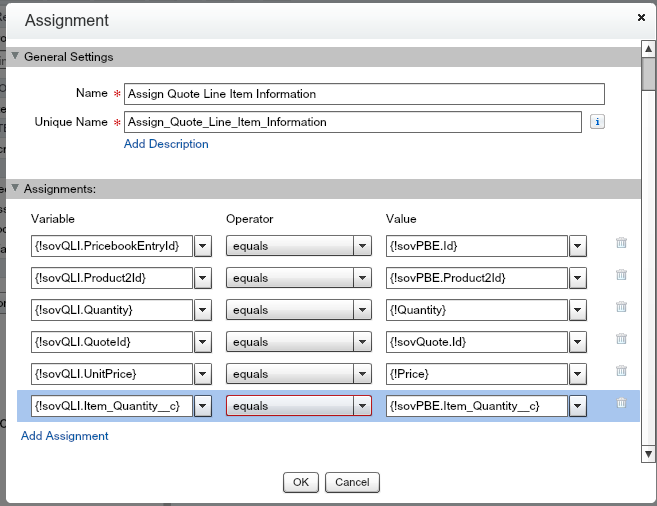The height and width of the screenshot is (506, 657).
Task: Open value dropdown arrow for sovQuote.Id
Action: coord(577,342)
